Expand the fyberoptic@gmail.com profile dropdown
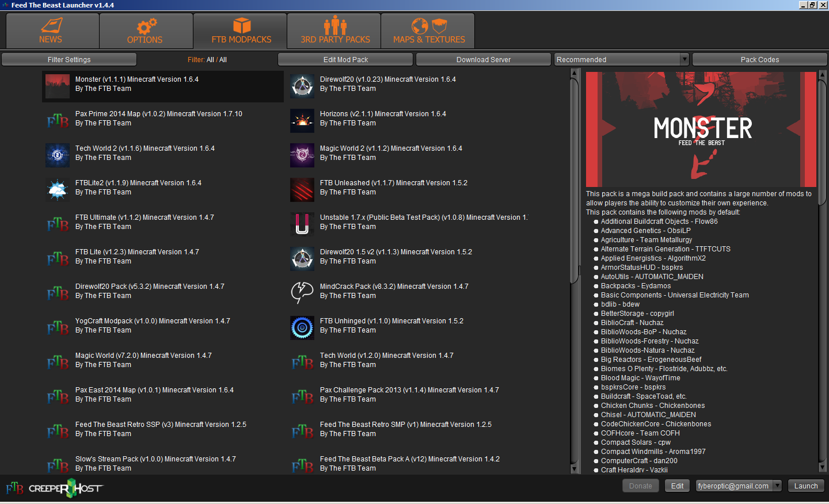 click(x=739, y=486)
